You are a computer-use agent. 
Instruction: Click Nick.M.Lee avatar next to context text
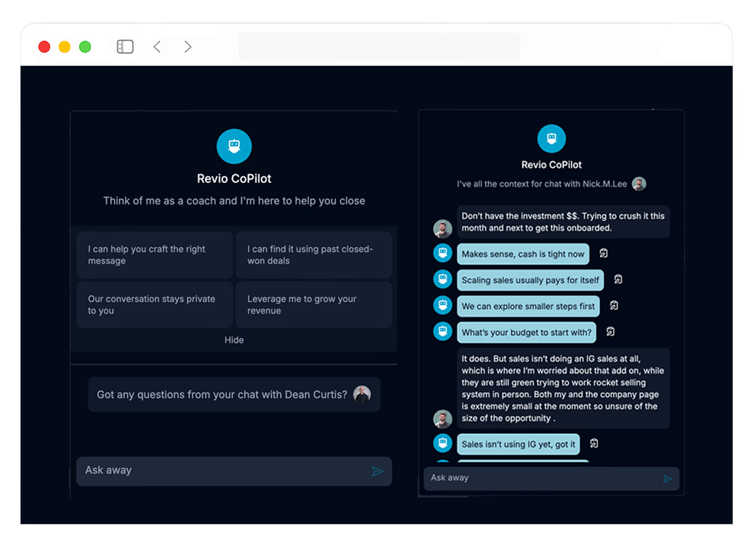click(x=639, y=184)
